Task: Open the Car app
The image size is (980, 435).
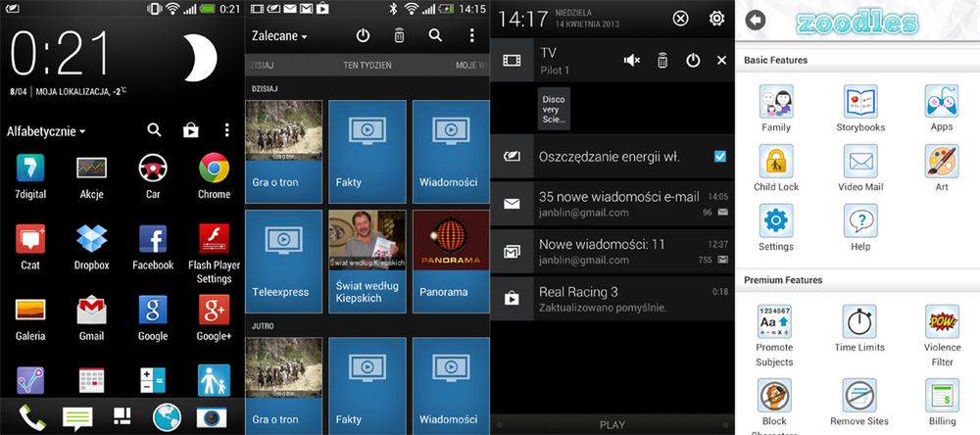Action: click(x=153, y=175)
